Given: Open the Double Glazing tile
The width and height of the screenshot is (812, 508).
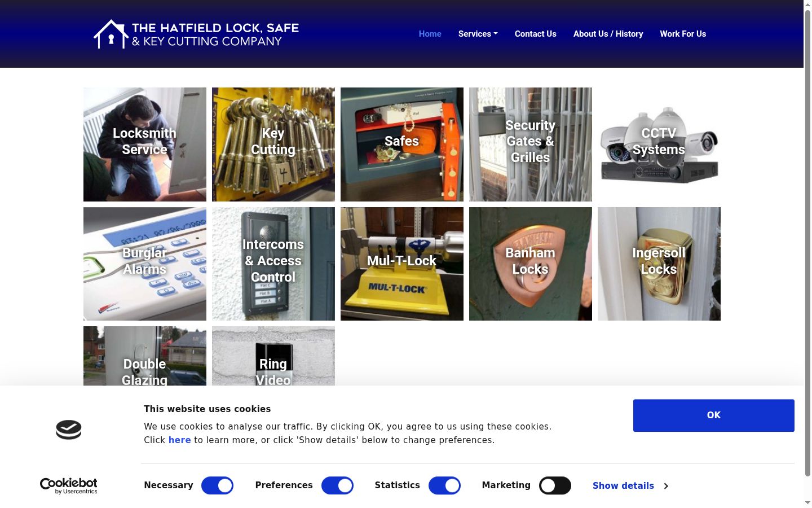Looking at the screenshot, I should tap(145, 356).
